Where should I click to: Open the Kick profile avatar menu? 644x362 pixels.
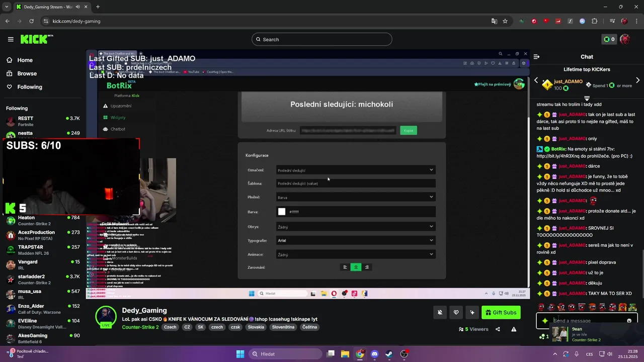(625, 39)
